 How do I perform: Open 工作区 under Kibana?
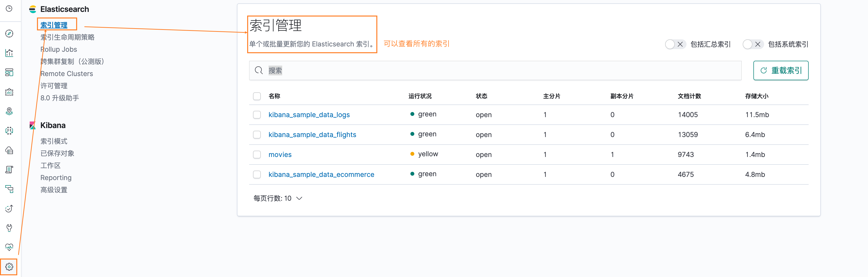tap(51, 166)
